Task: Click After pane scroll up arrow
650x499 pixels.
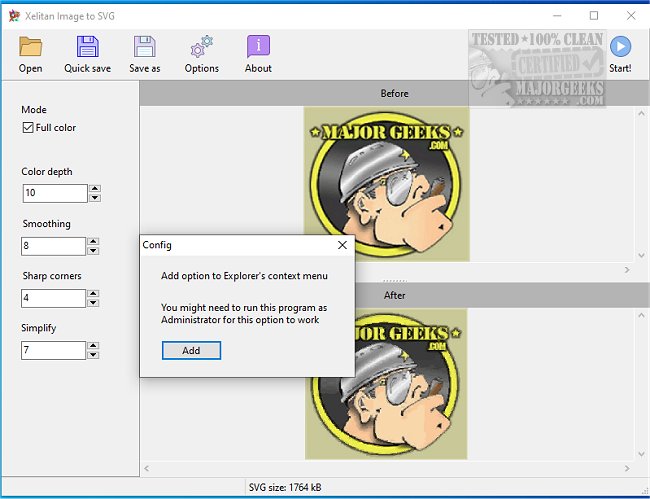Action: tap(641, 315)
